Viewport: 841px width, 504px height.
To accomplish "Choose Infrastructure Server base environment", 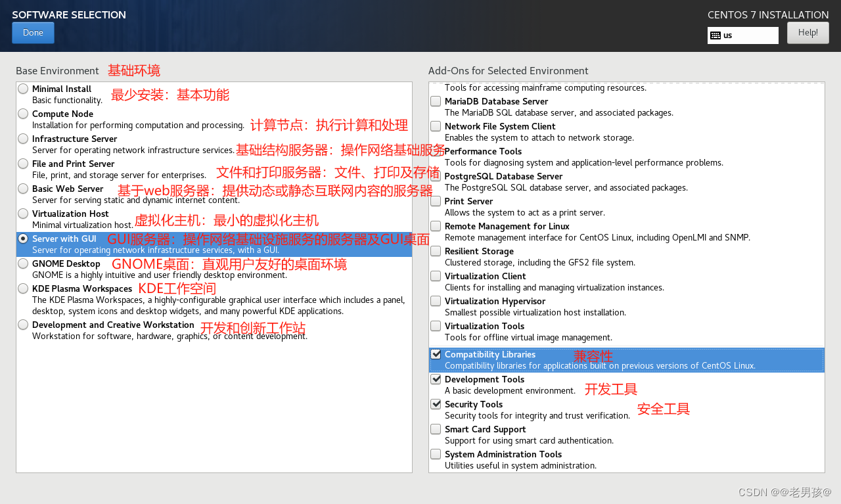I will 24,139.
